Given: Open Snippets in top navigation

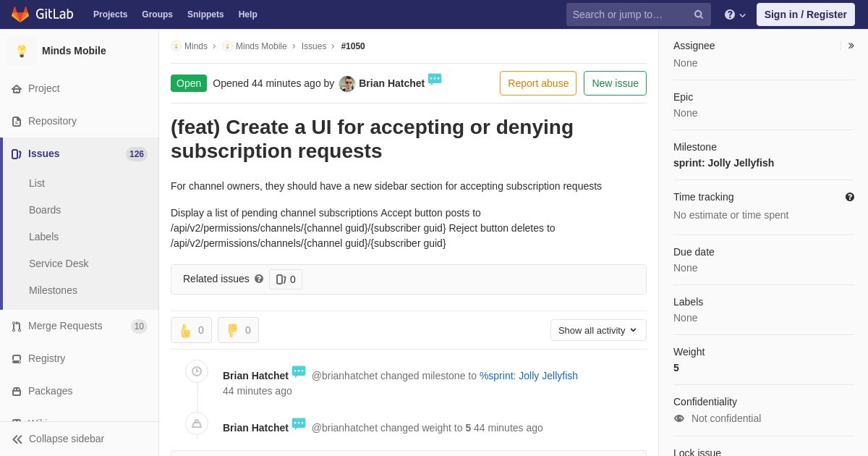Looking at the screenshot, I should [x=205, y=14].
